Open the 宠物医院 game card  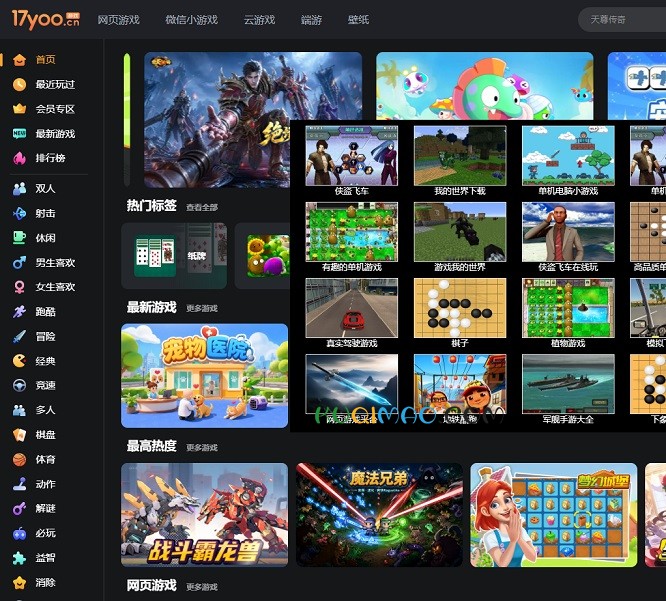[204, 376]
